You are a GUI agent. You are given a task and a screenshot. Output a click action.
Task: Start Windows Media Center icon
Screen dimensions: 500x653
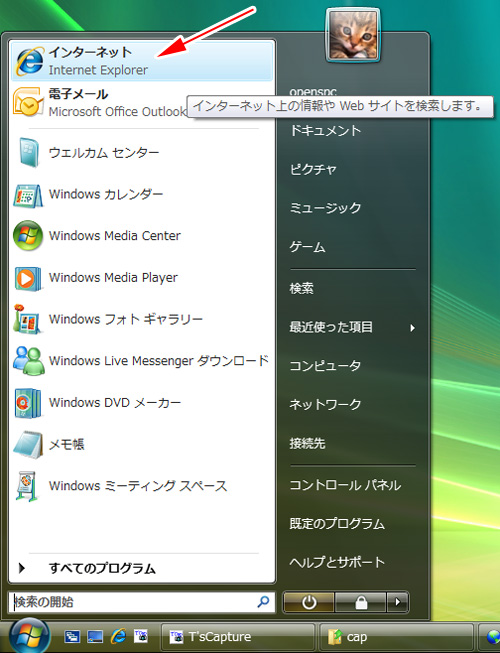[28, 235]
